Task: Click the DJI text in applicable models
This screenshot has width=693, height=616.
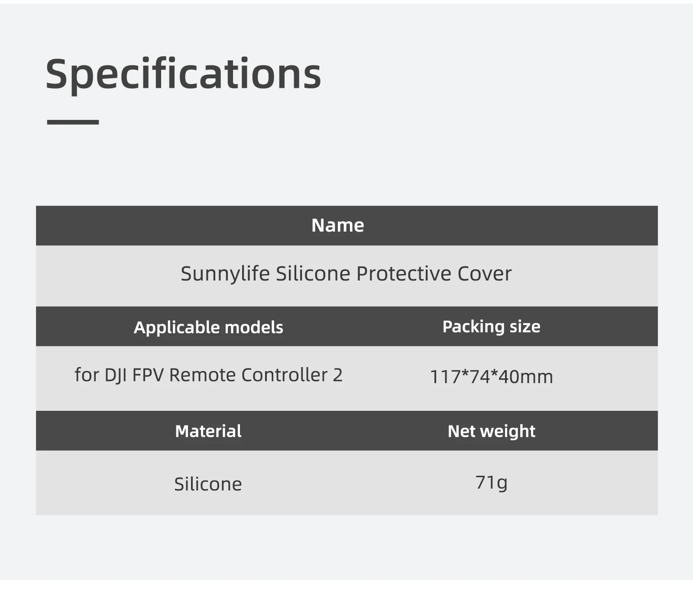Action: tap(116, 375)
